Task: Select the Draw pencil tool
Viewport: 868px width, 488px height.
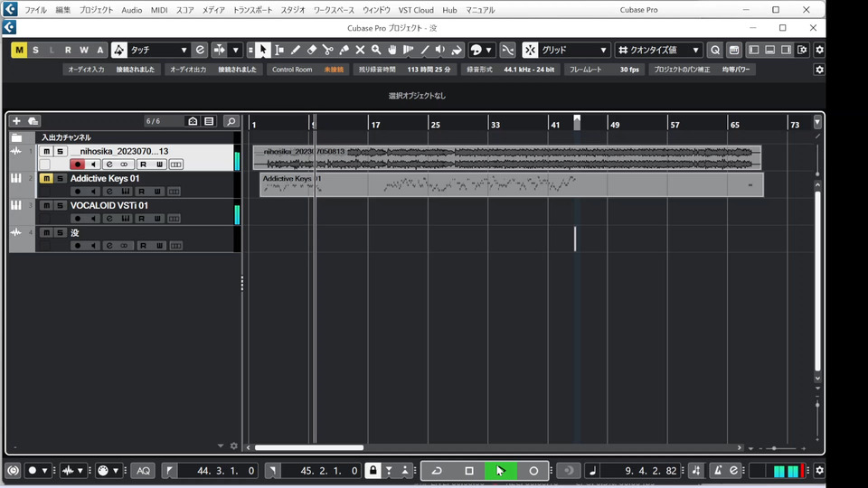Action: click(x=296, y=50)
